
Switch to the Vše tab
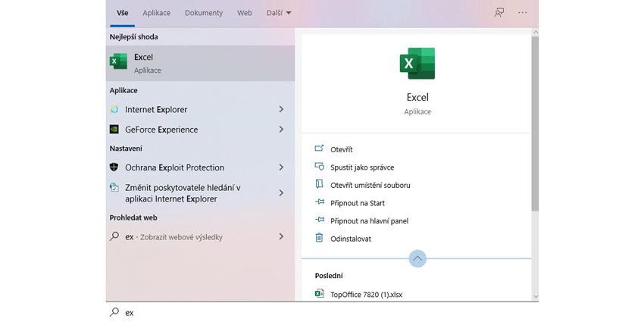pos(123,13)
